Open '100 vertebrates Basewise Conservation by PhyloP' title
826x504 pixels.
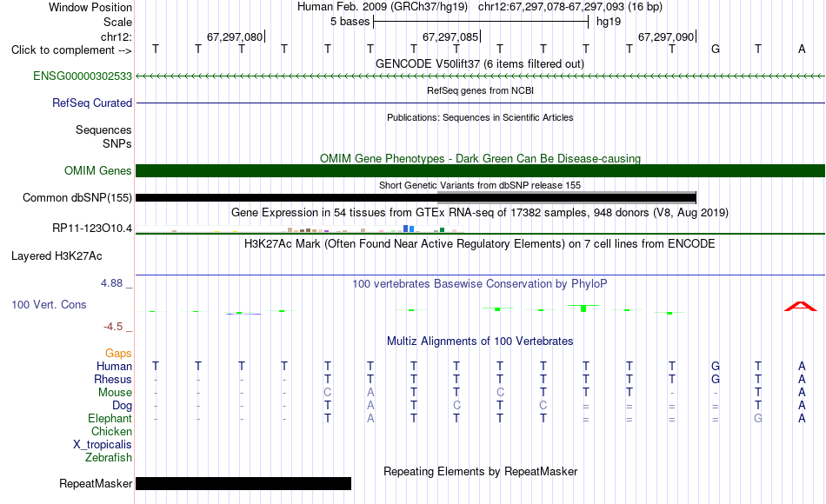point(480,283)
